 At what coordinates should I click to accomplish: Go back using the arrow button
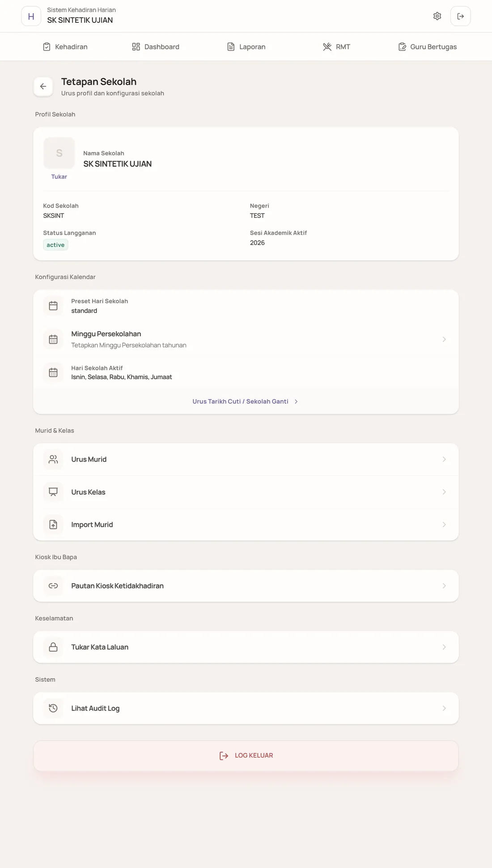43,86
